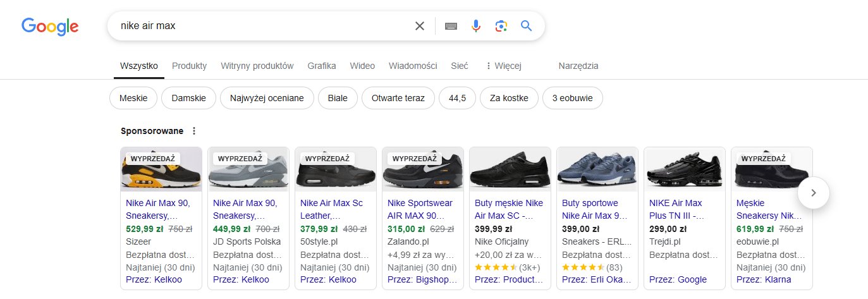Open the blue Sneakers ERL shoe image
Image resolution: width=868 pixels, height=299 pixels.
point(597,169)
